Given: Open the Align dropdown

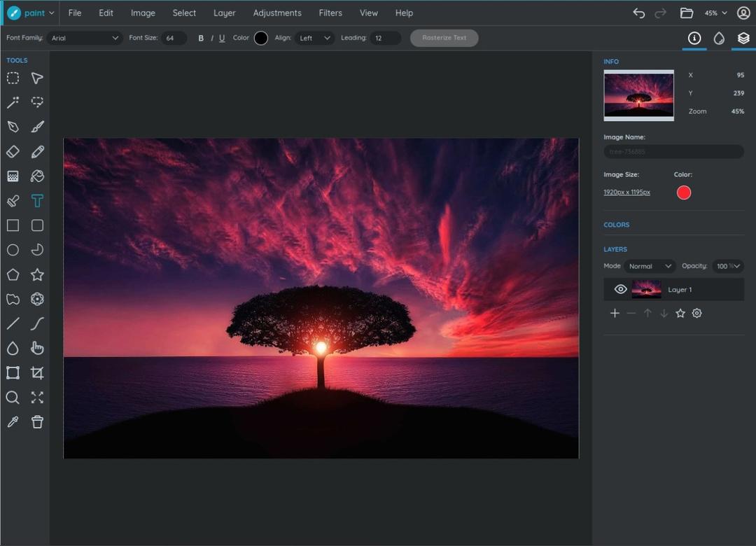Looking at the screenshot, I should click(x=314, y=38).
